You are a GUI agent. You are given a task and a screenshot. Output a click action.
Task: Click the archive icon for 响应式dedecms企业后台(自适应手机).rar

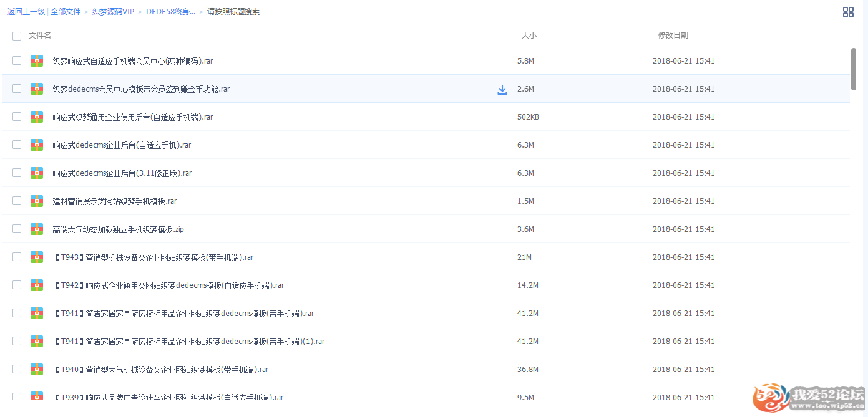tap(37, 145)
